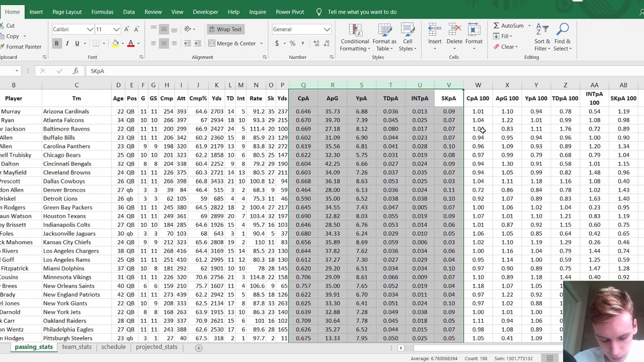Image resolution: width=644 pixels, height=362 pixels.
Task: Toggle align right
Action: click(x=174, y=44)
